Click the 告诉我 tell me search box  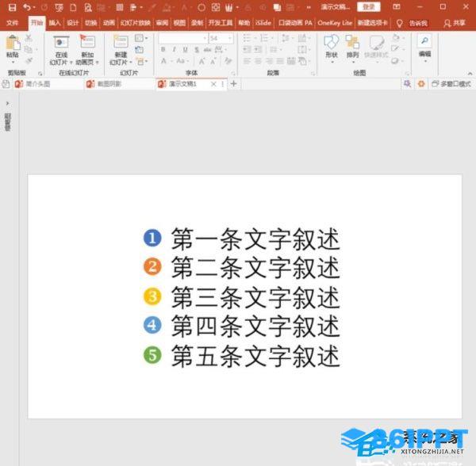coord(418,23)
